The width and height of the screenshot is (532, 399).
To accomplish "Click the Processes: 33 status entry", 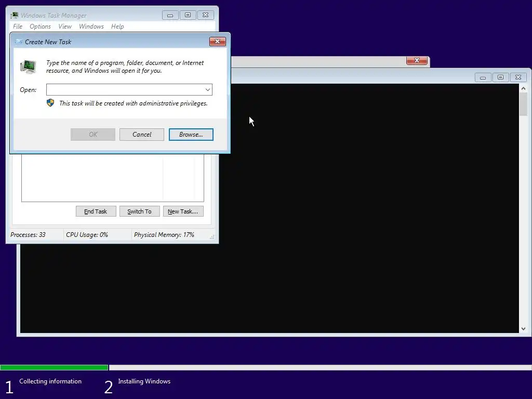I will 28,235.
